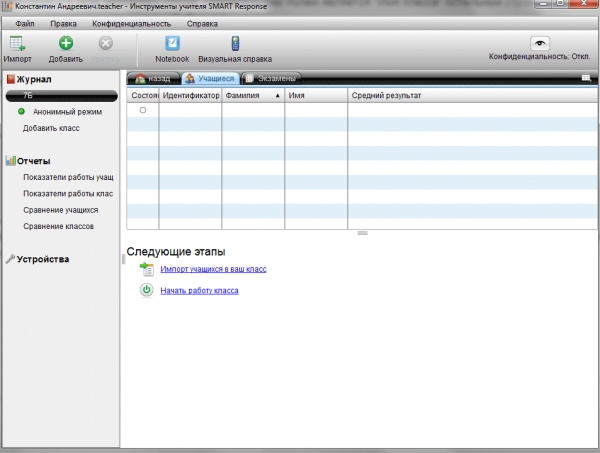This screenshot has width=600, height=453.
Task: Click the sidebar collapse grip
Action: tap(123, 259)
